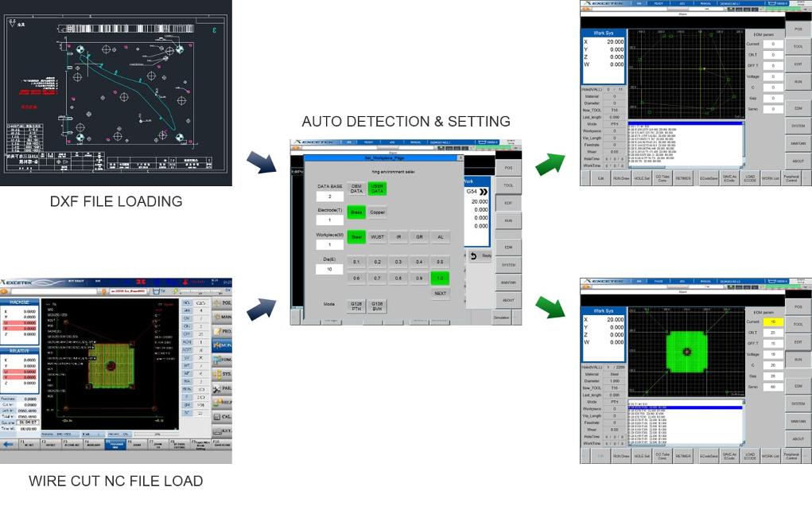
Task: Open EDM tab in center dialog window
Action: click(x=508, y=247)
